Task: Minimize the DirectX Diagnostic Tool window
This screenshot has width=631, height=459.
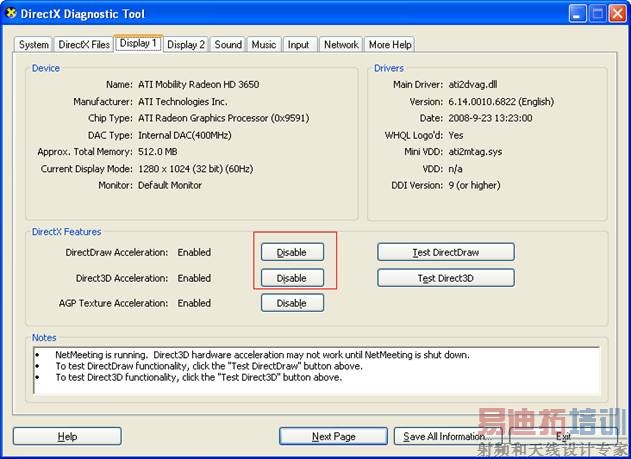Action: pos(577,14)
